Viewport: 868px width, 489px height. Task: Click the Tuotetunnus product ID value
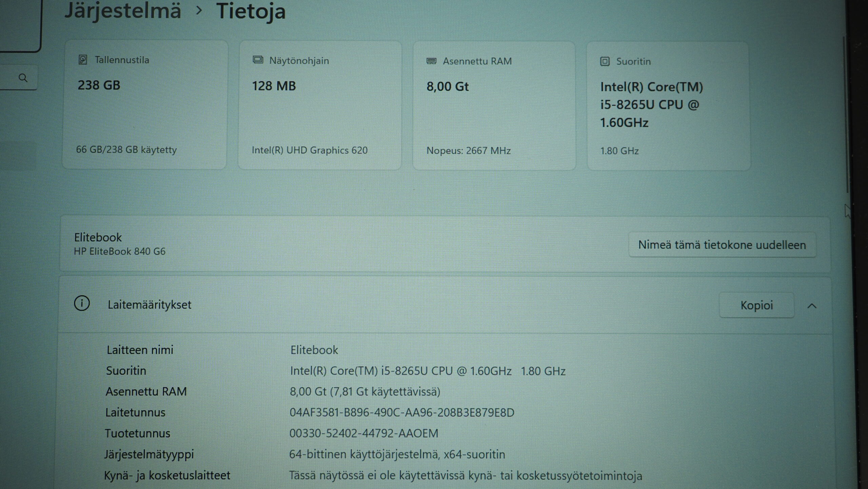[364, 433]
